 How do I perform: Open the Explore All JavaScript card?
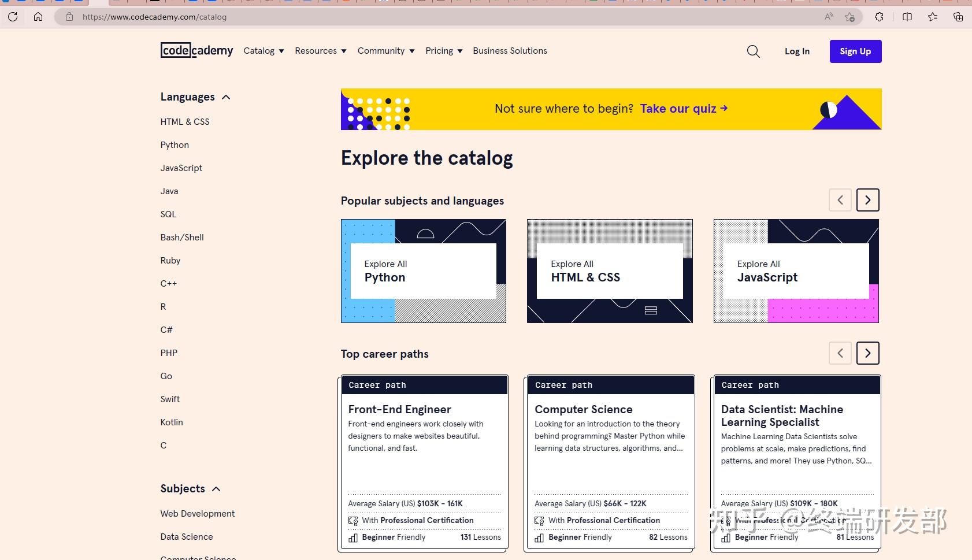point(796,271)
